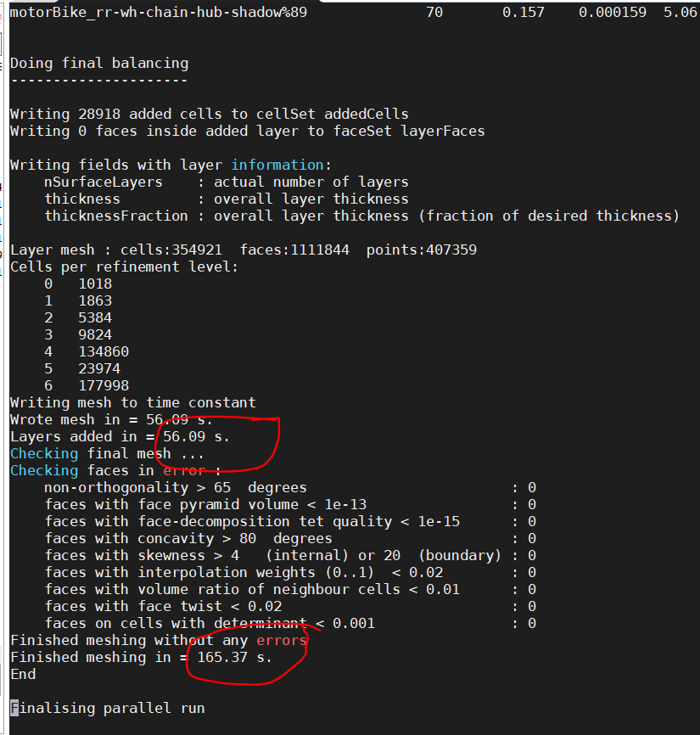Viewport: 700px width, 735px height.
Task: Click the word "End" in the output
Action: pyautogui.click(x=23, y=674)
